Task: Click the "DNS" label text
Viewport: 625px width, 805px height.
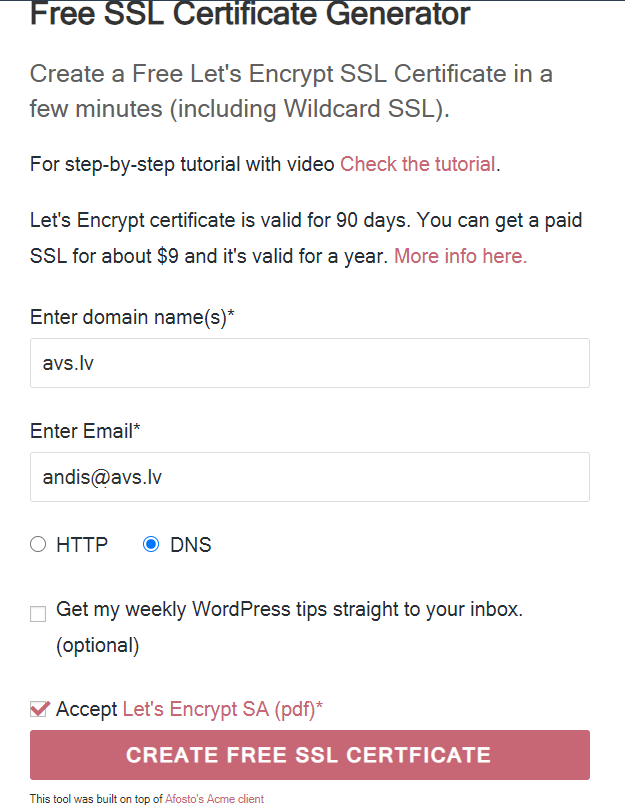Action: 191,545
